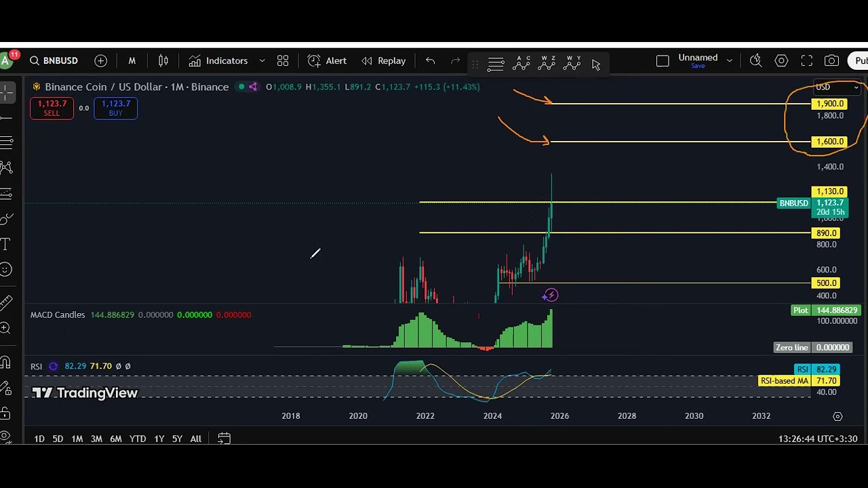
Task: Select Fib retracement tool in floating toolbar
Action: [x=496, y=64]
